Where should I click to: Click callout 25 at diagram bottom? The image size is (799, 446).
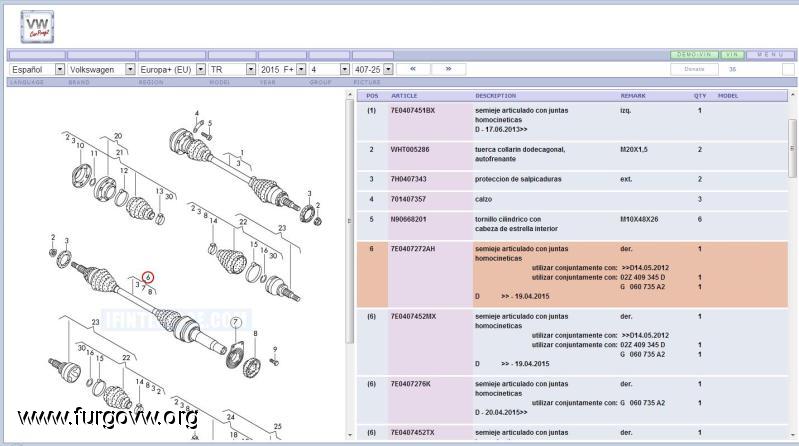277,427
